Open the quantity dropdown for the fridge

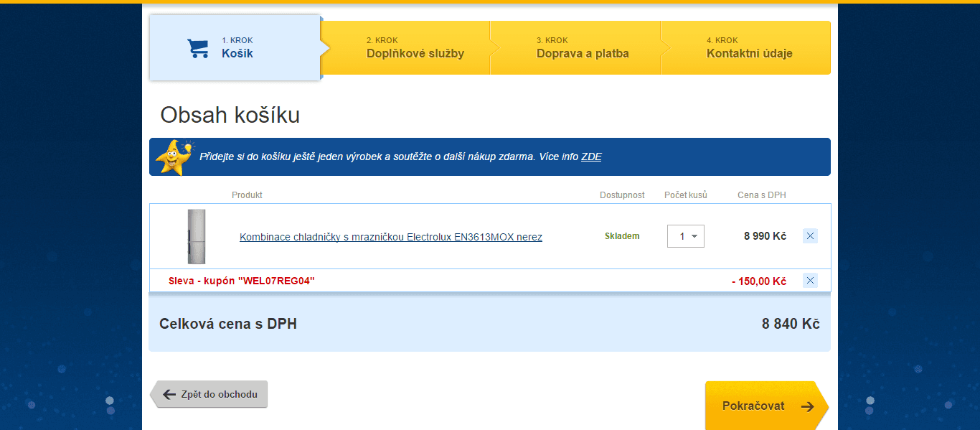[686, 236]
